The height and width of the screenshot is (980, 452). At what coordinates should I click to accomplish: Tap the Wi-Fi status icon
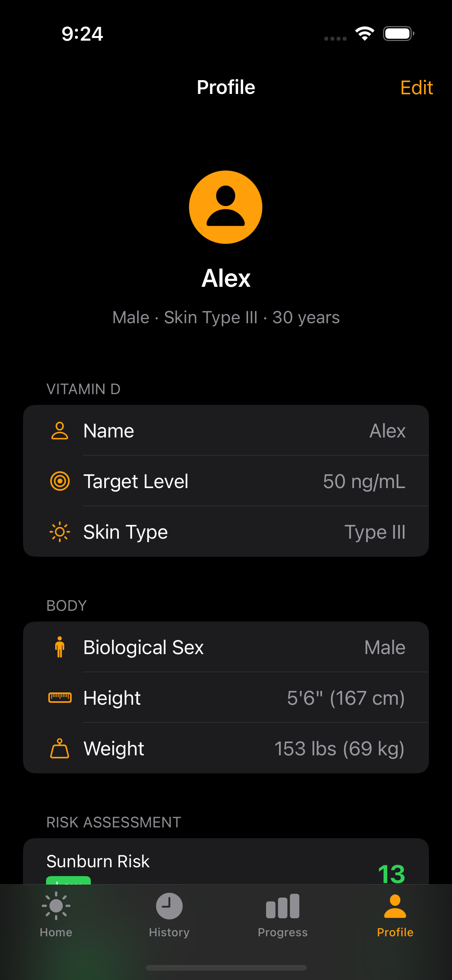click(365, 34)
